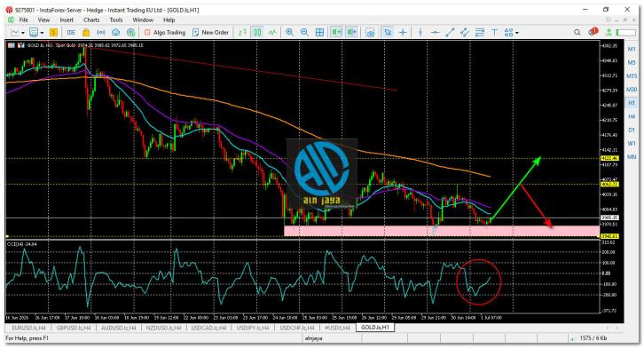Viewport: 644px width, 348px height.
Task: Draw a horizontal line
Action: 435,32
